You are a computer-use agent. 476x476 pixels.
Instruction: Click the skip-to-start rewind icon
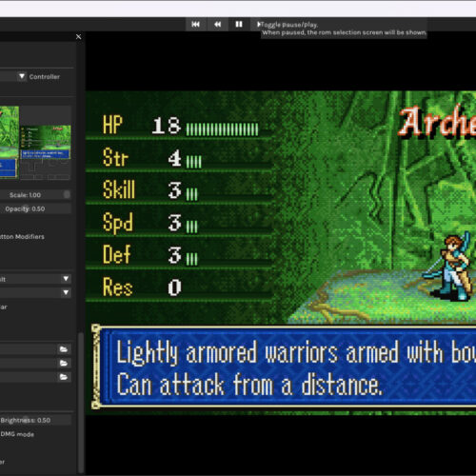(196, 24)
